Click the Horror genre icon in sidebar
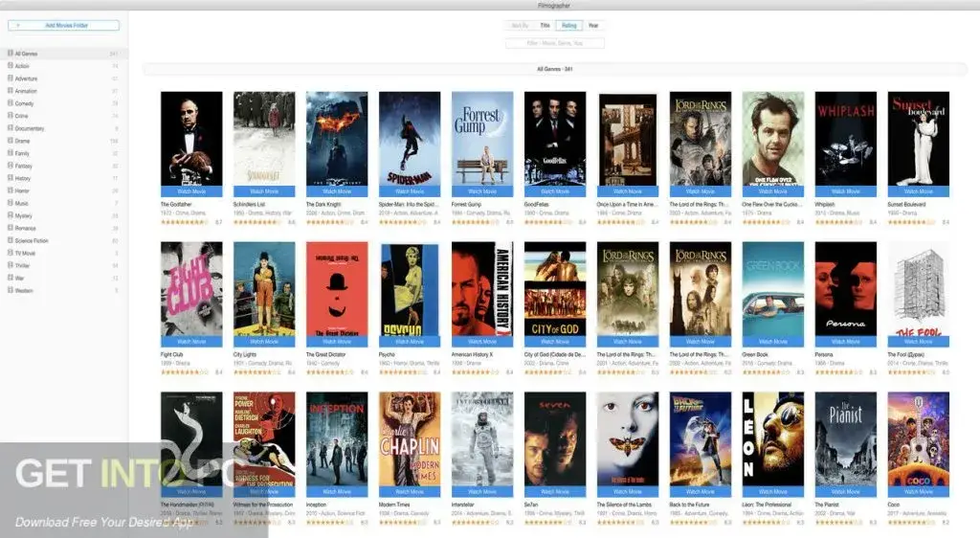 pyautogui.click(x=10, y=191)
